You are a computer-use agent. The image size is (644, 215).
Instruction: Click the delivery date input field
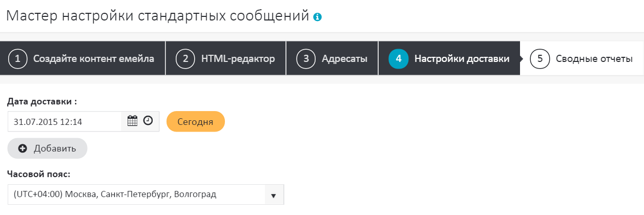coord(65,121)
